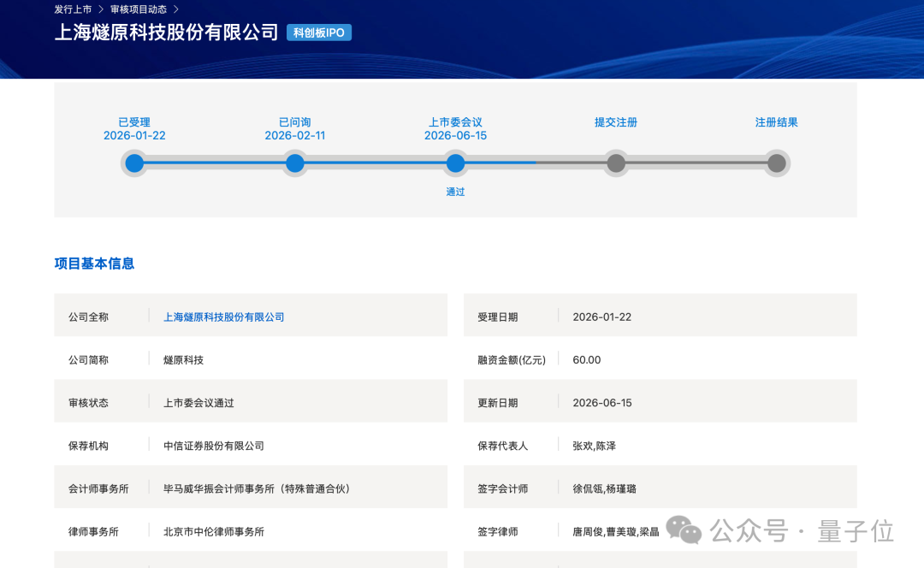
Task: Select the 已问询 stage dot on timeline
Action: pos(294,163)
